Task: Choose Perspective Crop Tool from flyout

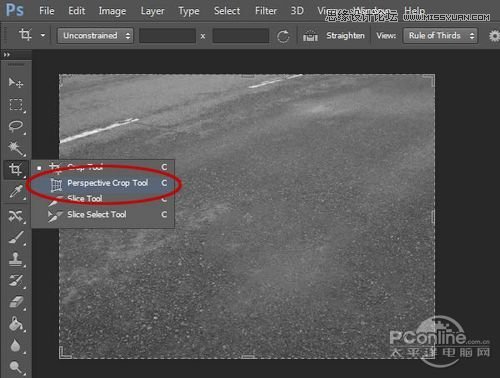Action: click(103, 183)
